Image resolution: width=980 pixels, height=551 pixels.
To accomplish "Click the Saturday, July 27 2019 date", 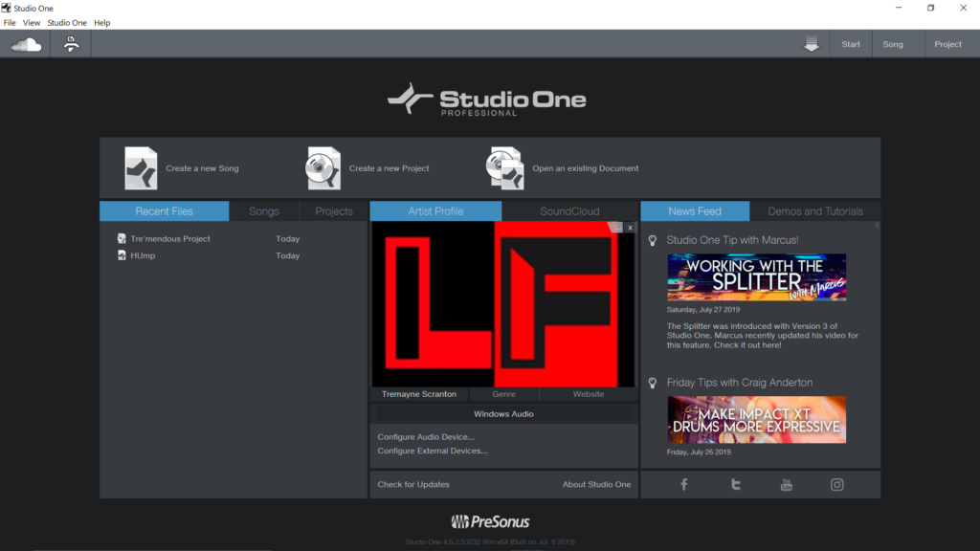I will pyautogui.click(x=703, y=309).
